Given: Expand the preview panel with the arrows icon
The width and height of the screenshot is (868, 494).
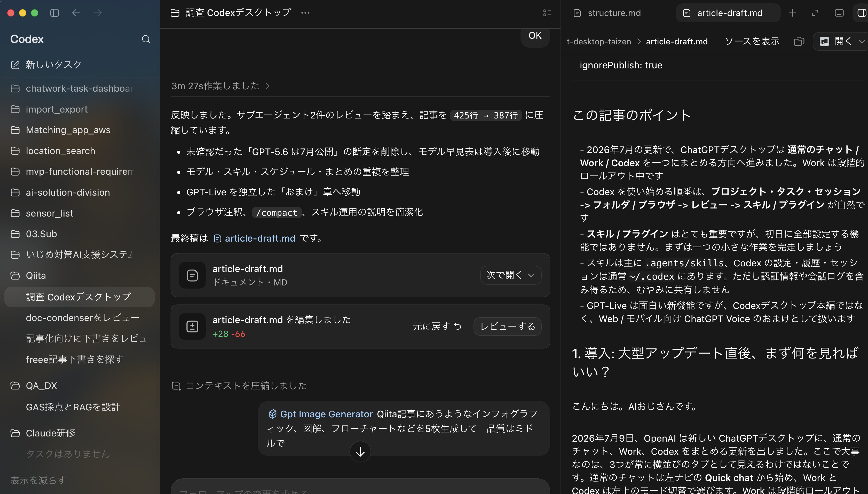Looking at the screenshot, I should [x=815, y=13].
